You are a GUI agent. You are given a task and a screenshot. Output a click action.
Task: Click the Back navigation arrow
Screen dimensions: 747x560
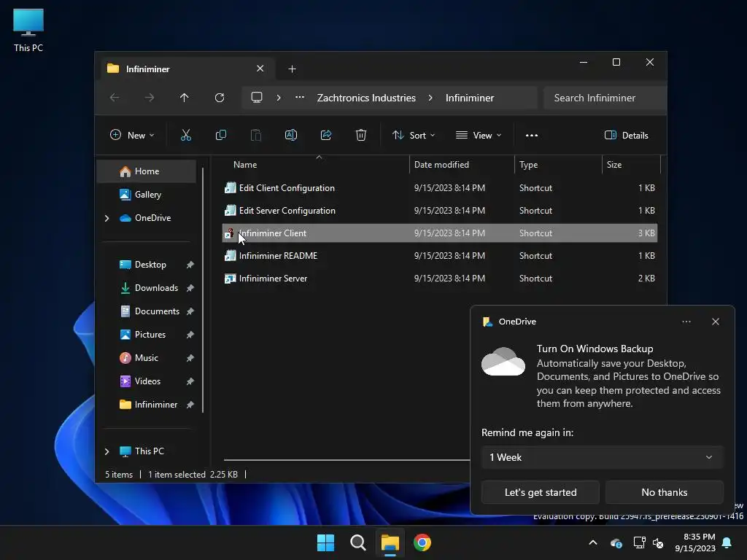click(115, 98)
